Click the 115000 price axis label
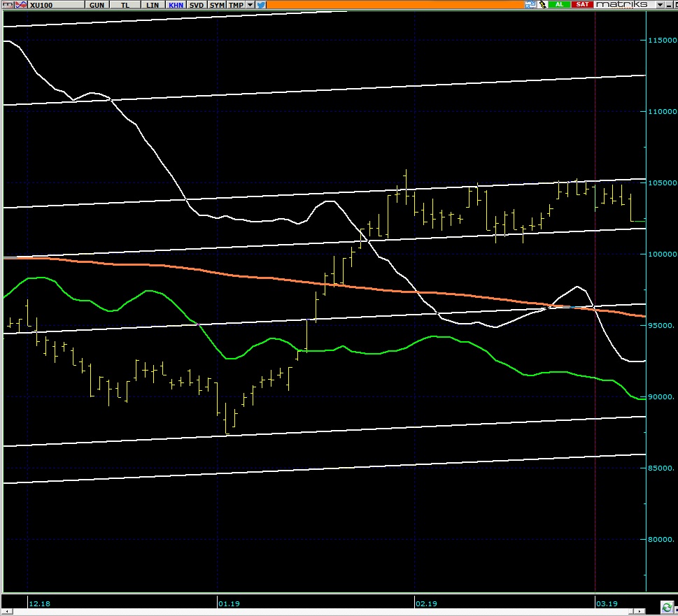This screenshot has height=616, width=678. (x=662, y=40)
